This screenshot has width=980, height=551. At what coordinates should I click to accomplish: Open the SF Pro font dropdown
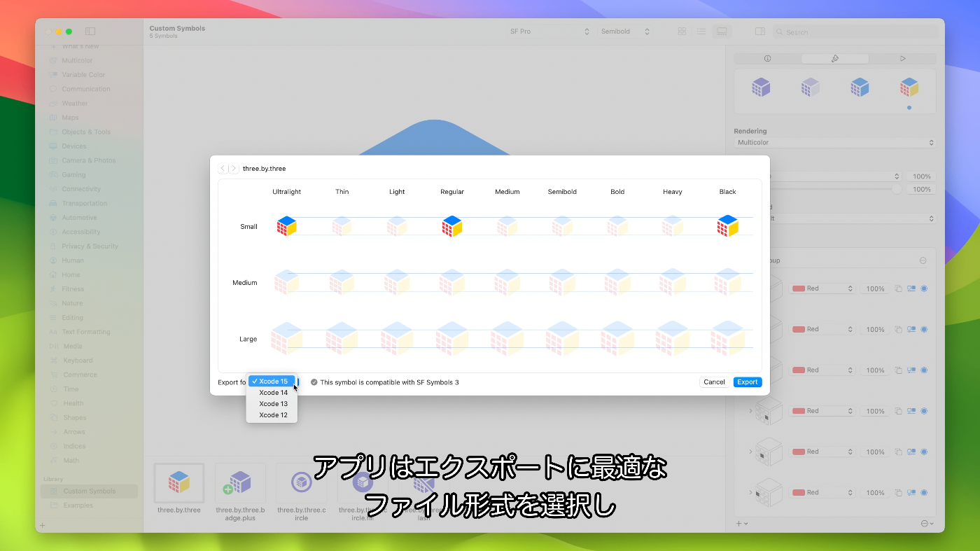tap(550, 32)
